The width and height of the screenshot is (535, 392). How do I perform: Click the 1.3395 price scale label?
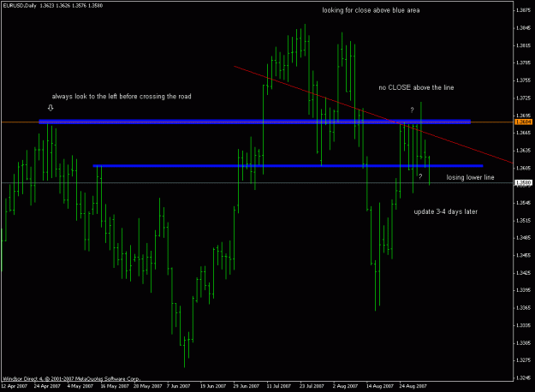pyautogui.click(x=523, y=290)
